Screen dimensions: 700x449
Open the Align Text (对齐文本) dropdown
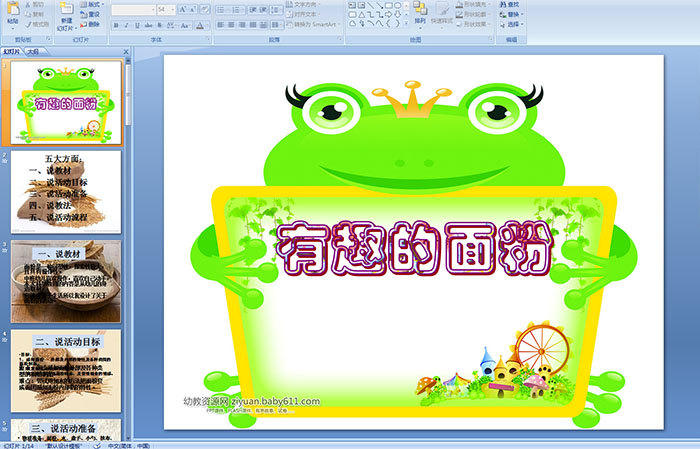coord(304,14)
